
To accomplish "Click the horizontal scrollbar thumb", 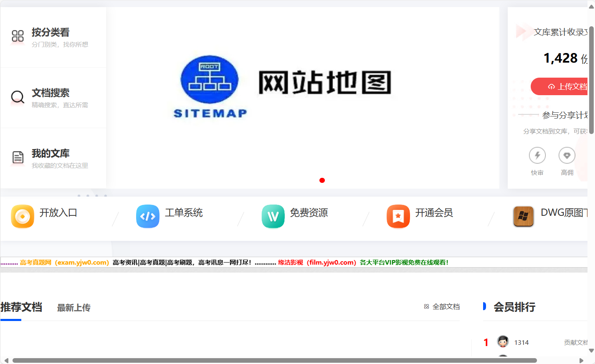I will [x=274, y=360].
